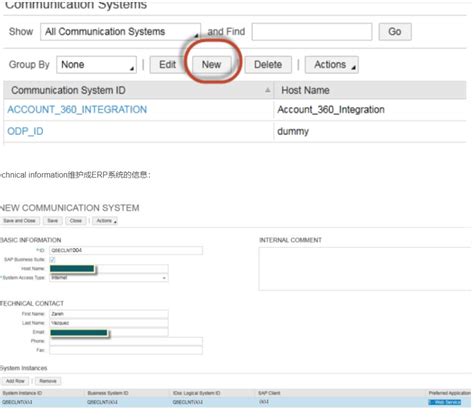Select the Business System ID cell in the row
Screen dimensions: 474x420
(102, 402)
